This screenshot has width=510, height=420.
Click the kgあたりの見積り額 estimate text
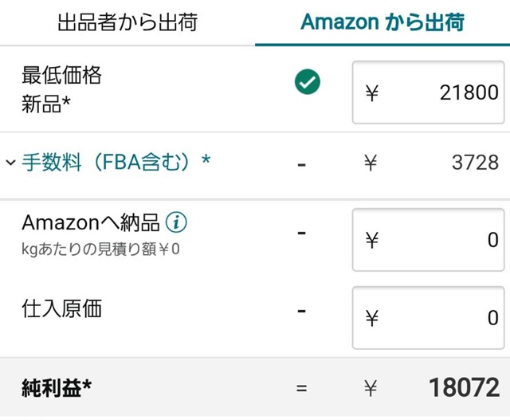tap(100, 249)
